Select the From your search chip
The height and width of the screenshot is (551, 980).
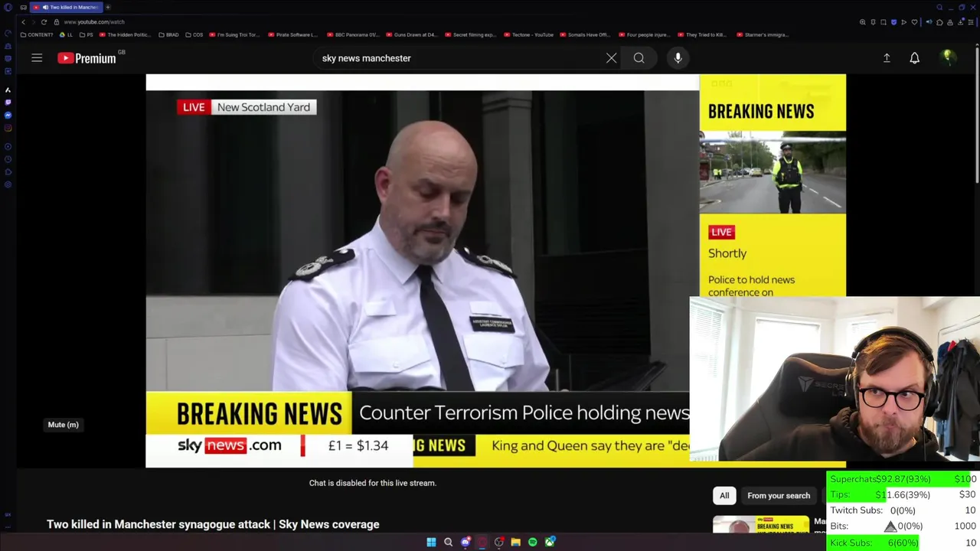tap(779, 496)
